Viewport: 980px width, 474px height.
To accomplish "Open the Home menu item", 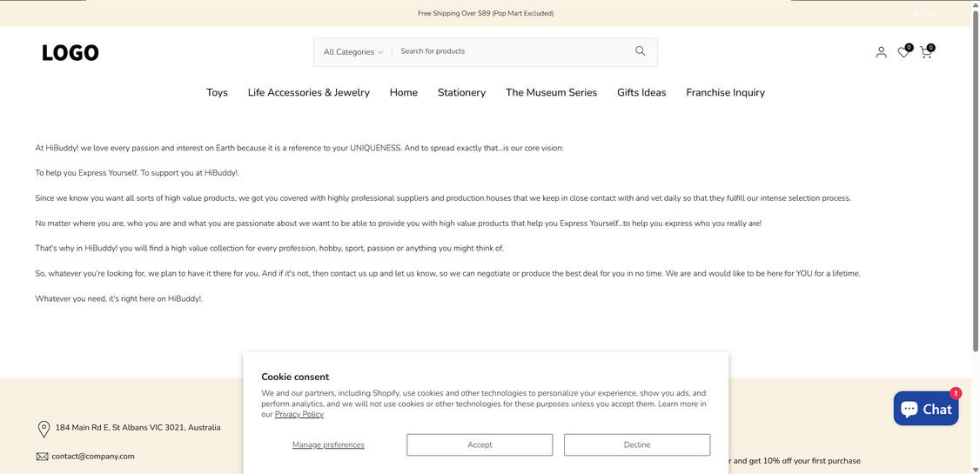I will point(404,92).
